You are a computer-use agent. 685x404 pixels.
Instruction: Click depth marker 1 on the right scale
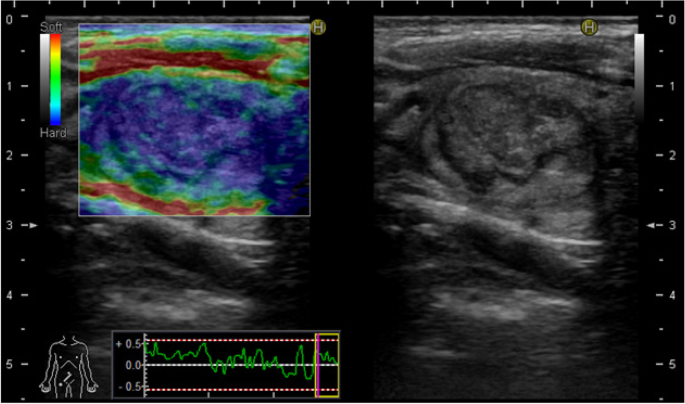[x=673, y=86]
